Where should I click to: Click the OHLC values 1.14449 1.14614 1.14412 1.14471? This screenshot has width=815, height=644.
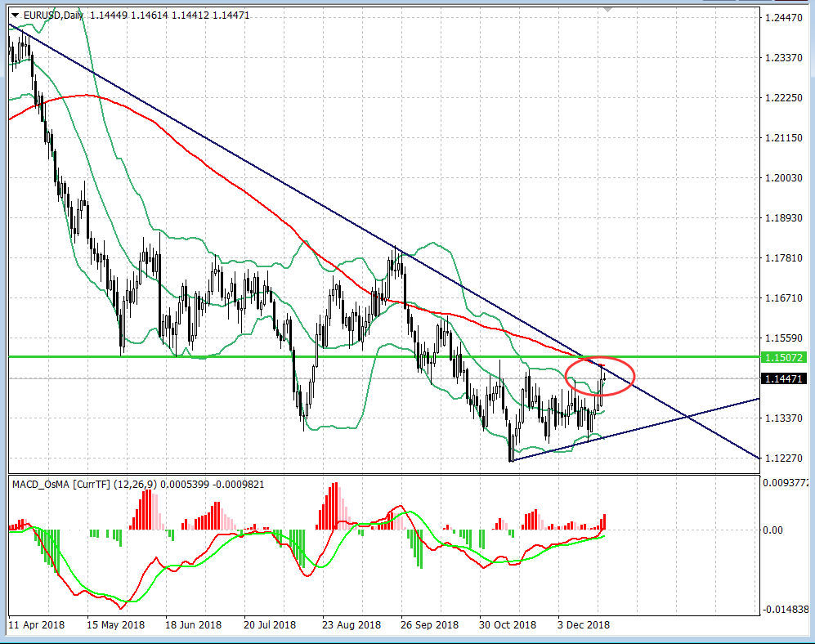pyautogui.click(x=170, y=16)
